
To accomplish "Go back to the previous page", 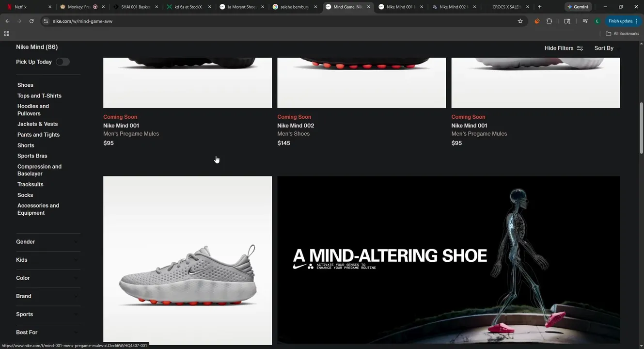I will (7, 21).
